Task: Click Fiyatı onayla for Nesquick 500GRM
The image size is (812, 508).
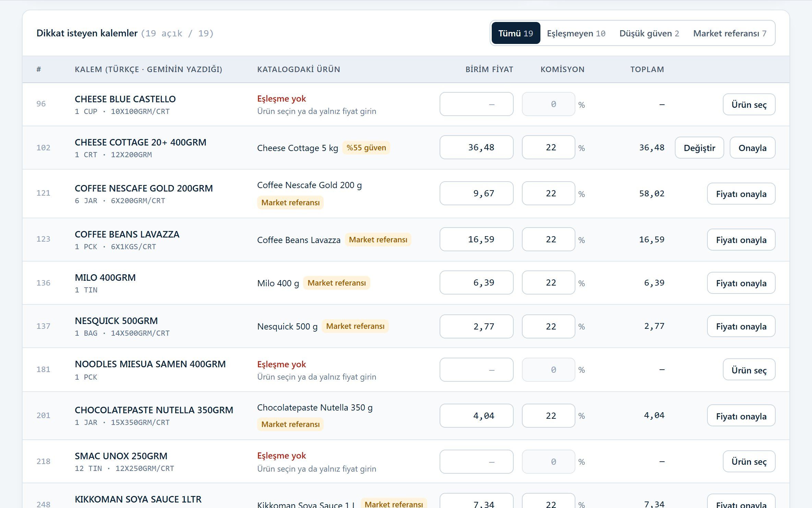Action: pos(741,326)
